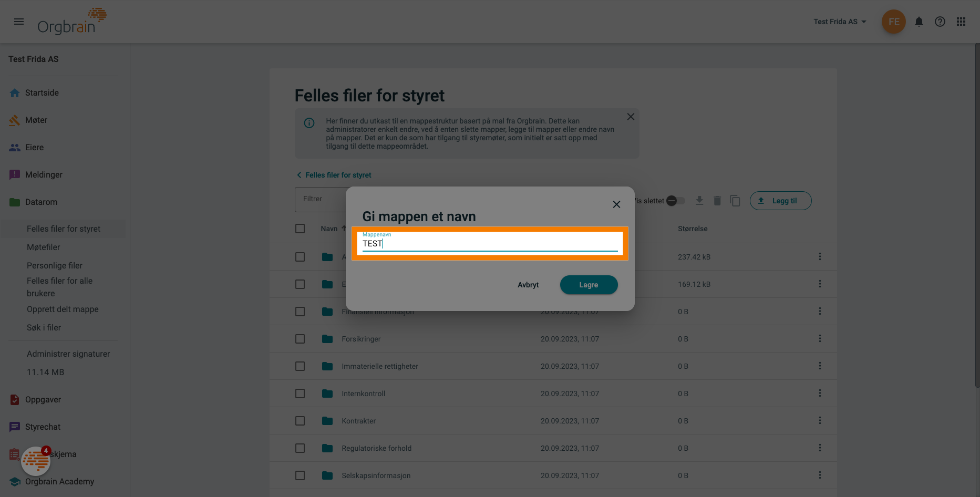Image resolution: width=980 pixels, height=497 pixels.
Task: Select Felles filer for styret sidebar item
Action: 64,229
